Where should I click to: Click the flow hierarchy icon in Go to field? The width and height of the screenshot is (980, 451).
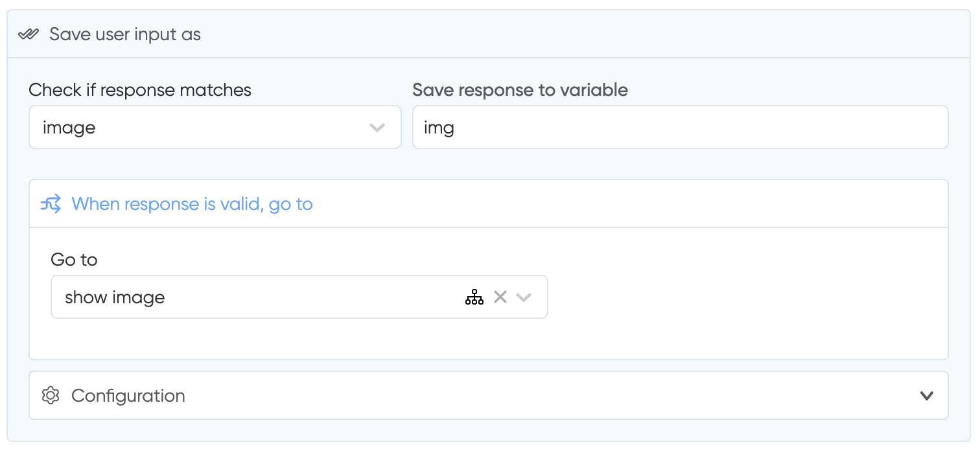(x=474, y=297)
